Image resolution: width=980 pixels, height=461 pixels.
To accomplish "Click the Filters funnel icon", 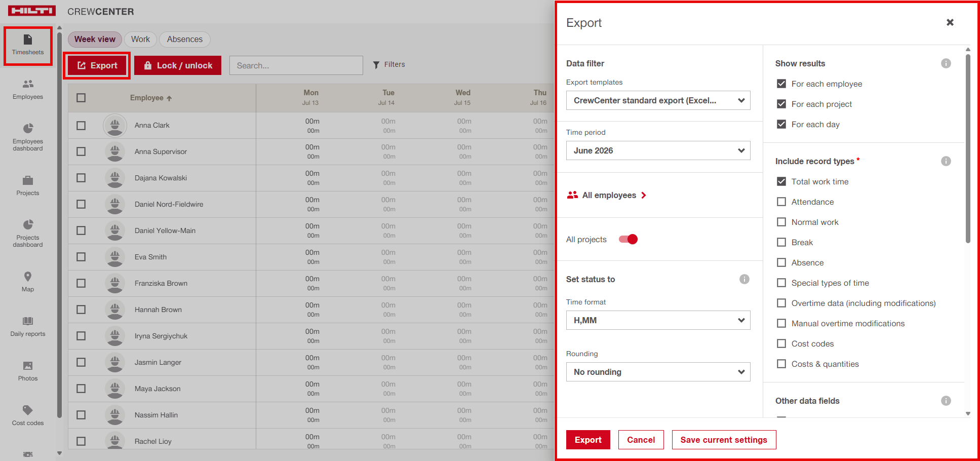I will (376, 65).
